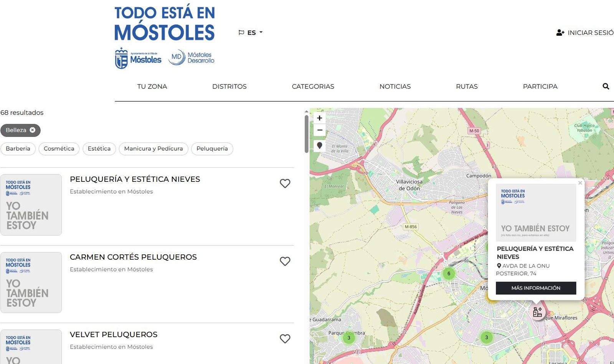The height and width of the screenshot is (364, 614).
Task: Filter by Peluquería subcategory
Action: coord(212,149)
